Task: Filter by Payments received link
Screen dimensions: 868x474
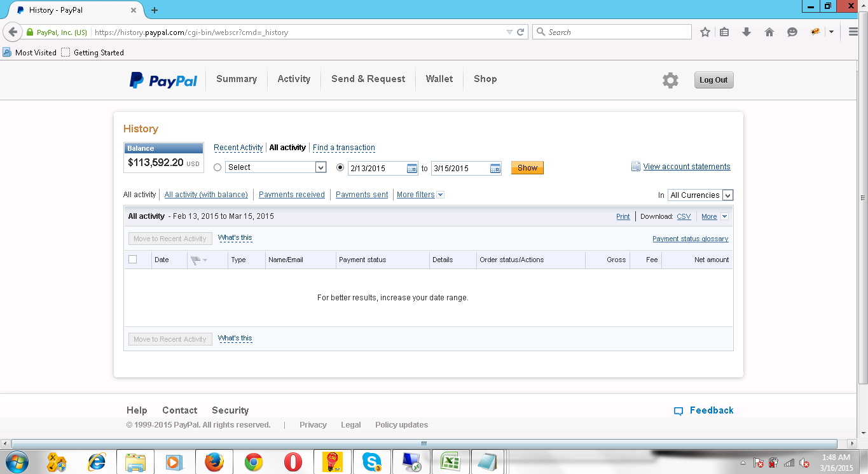Action: pos(292,195)
